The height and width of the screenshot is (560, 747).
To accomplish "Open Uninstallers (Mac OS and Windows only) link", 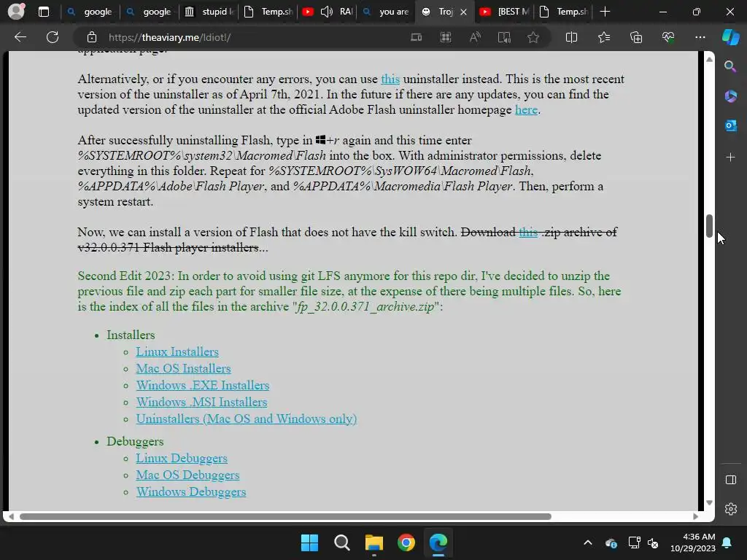I will click(247, 419).
